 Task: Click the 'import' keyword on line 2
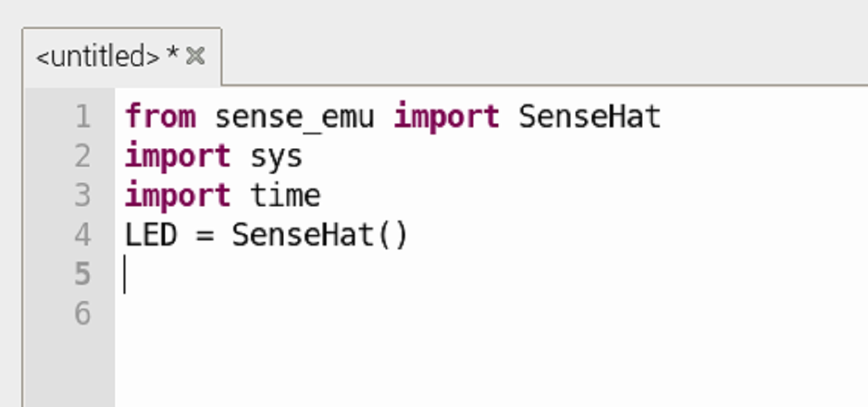click(x=178, y=156)
